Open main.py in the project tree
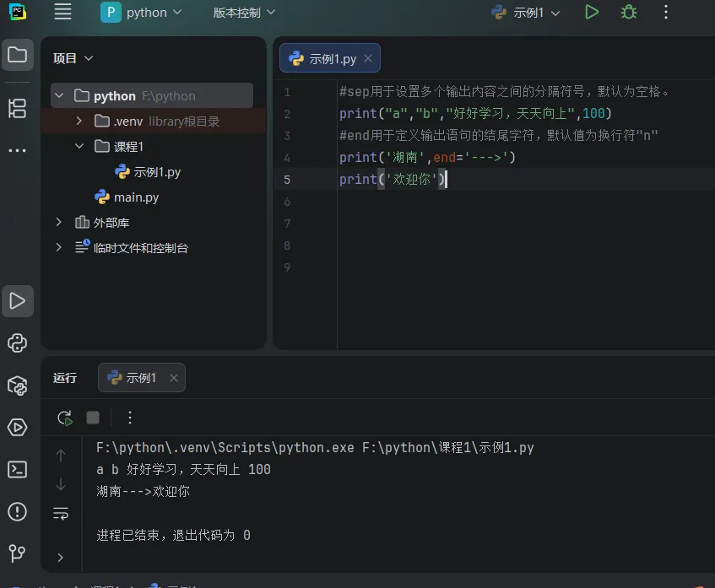The height and width of the screenshot is (588, 715). click(x=127, y=197)
